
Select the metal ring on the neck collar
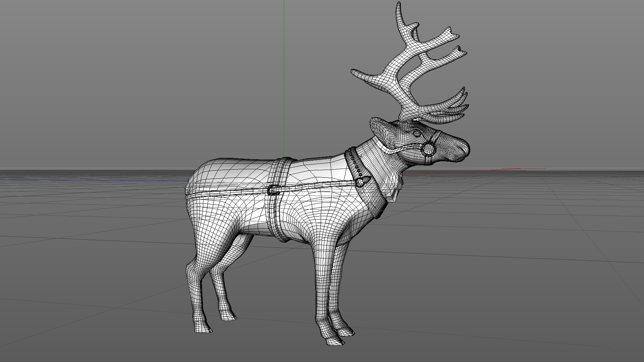359,182
